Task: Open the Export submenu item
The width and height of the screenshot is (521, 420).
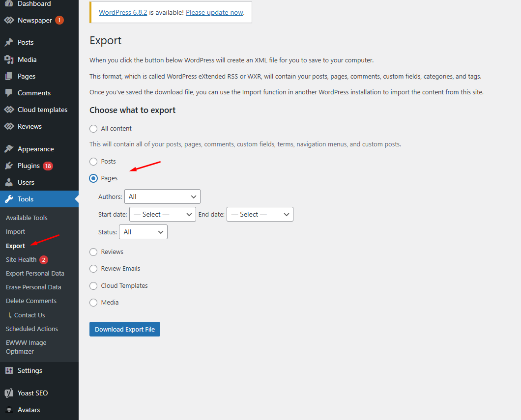Action: [15, 246]
